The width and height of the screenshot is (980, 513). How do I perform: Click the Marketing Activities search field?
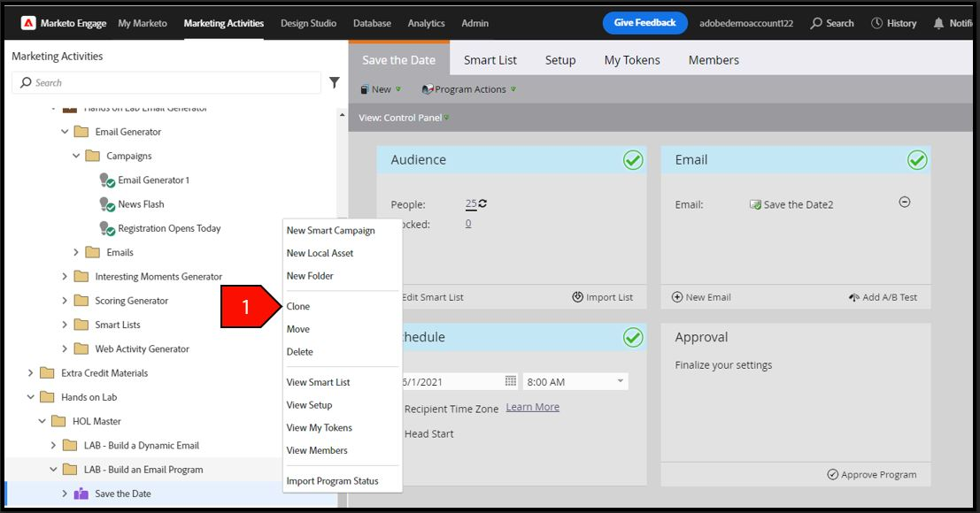click(166, 82)
